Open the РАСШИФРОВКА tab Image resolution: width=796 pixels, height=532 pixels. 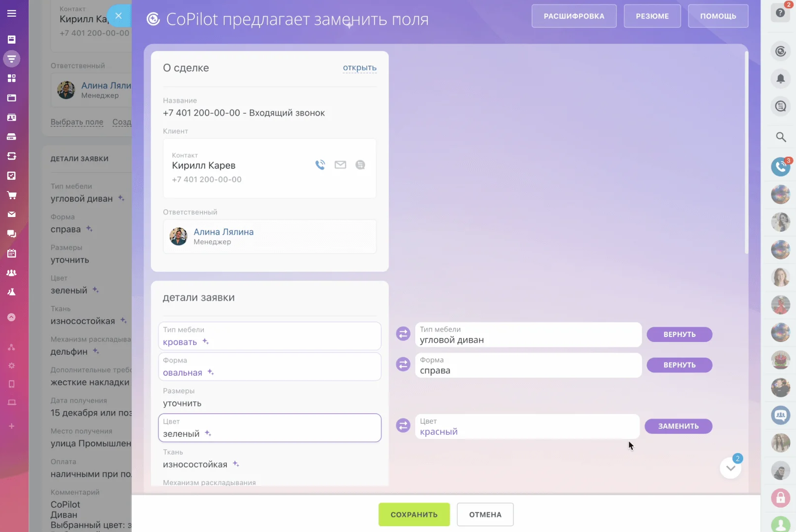coord(574,16)
